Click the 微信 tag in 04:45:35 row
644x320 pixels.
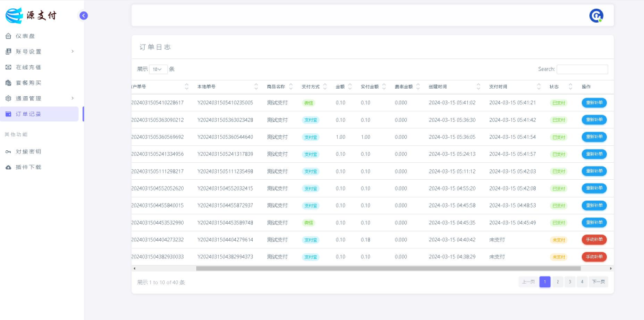pos(308,223)
